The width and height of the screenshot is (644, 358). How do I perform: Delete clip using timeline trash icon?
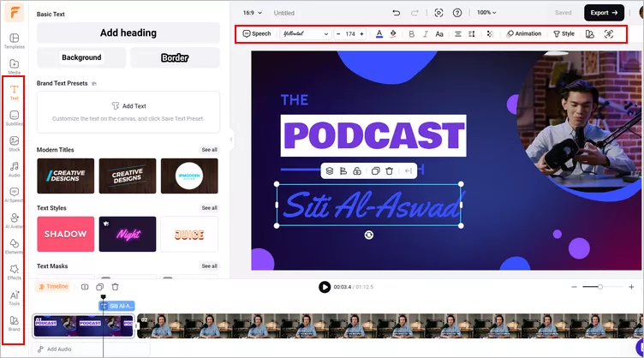(115, 287)
